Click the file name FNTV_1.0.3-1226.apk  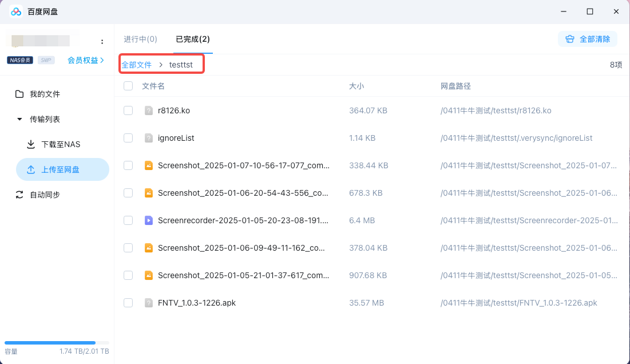(197, 303)
